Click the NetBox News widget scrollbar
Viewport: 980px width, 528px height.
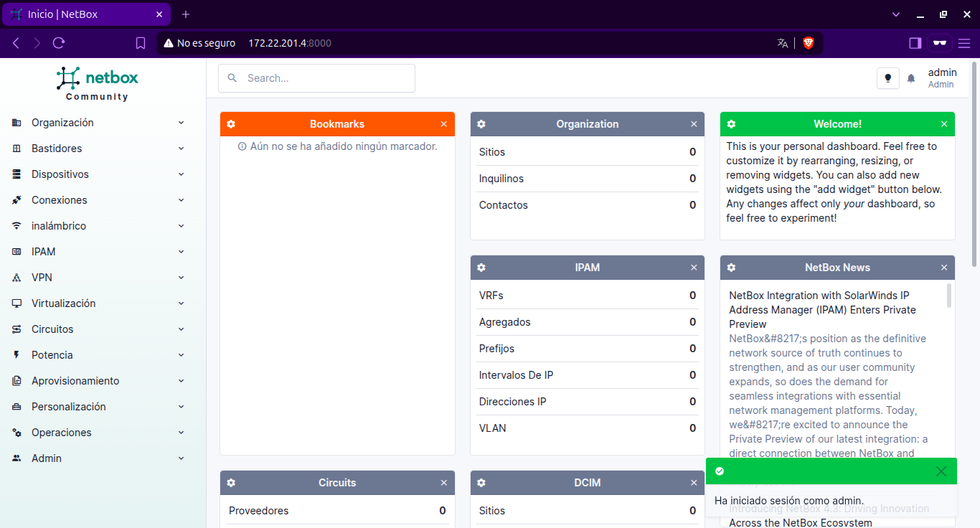click(x=949, y=296)
